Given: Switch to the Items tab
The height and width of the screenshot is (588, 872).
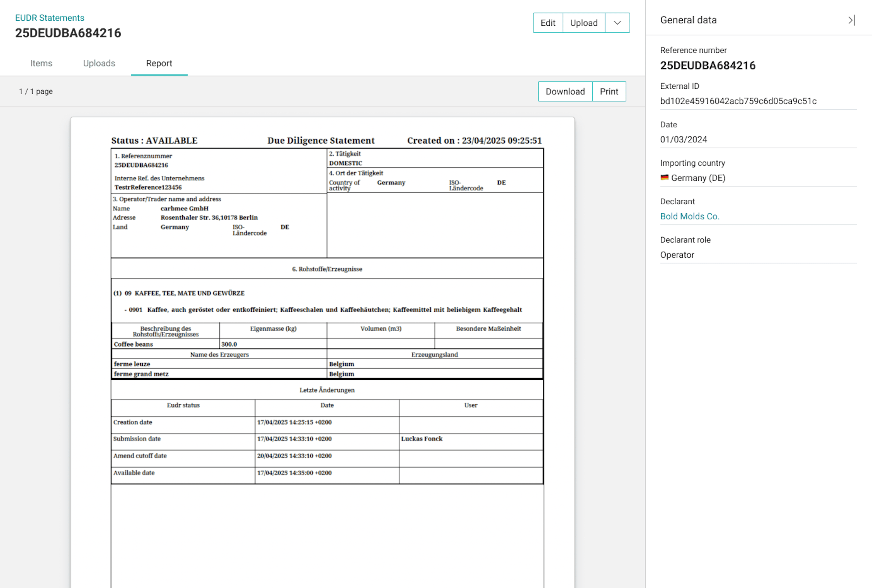Looking at the screenshot, I should 41,63.
